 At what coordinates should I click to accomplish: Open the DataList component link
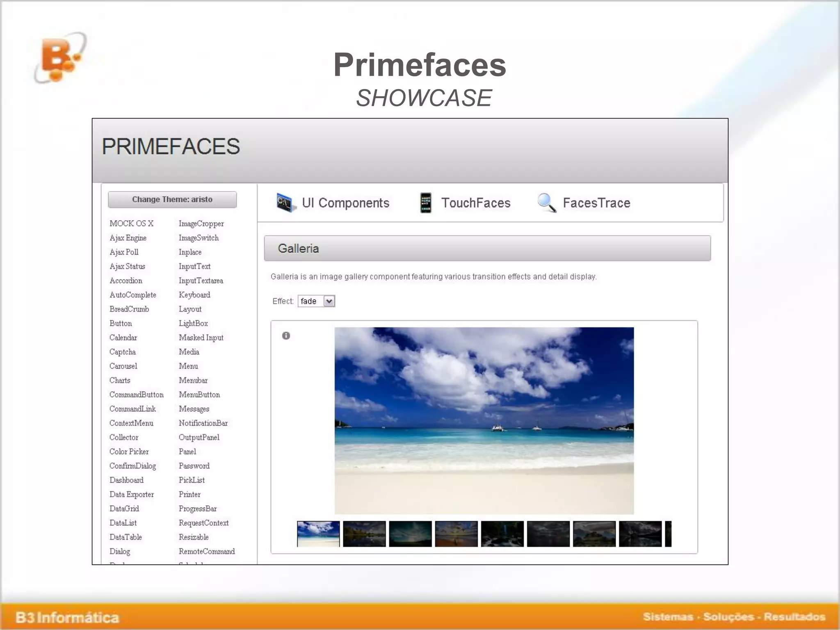[123, 523]
